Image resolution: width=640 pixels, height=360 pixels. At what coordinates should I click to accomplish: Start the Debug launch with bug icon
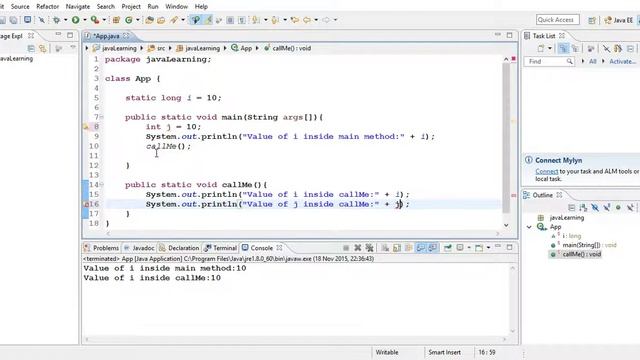(x=56, y=20)
